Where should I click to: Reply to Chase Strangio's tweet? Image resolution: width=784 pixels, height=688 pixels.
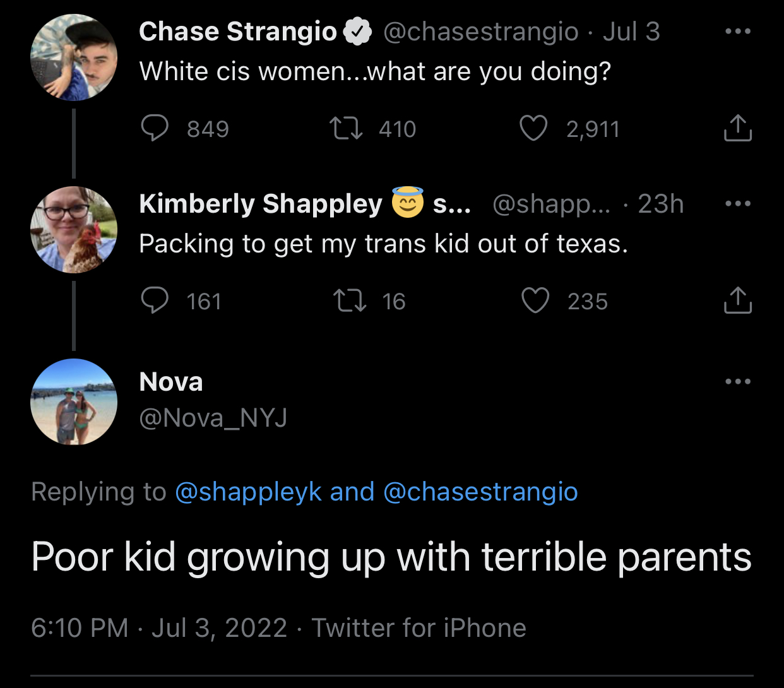(x=155, y=128)
